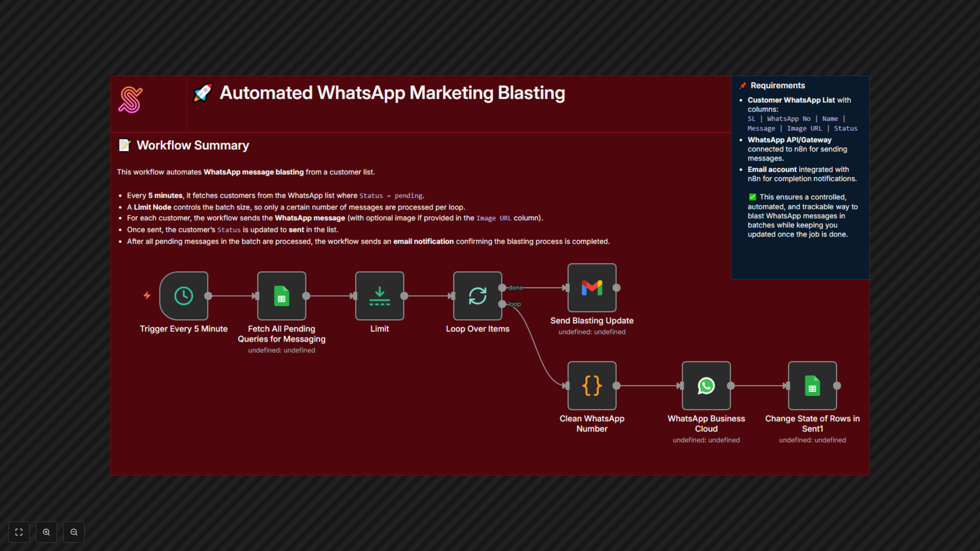Screen dimensions: 980x551
Task: Click the 'Customer WhatsApp List' bold text
Action: coord(791,100)
